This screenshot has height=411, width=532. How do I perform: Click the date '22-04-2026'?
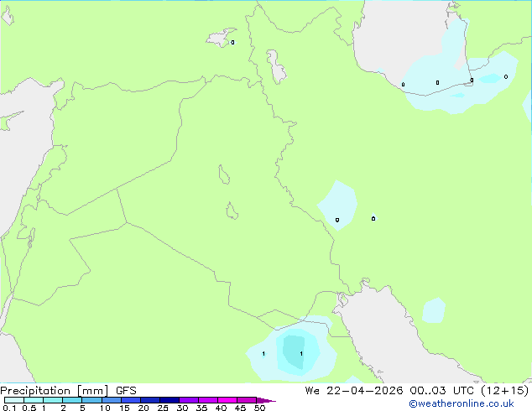tap(365, 391)
